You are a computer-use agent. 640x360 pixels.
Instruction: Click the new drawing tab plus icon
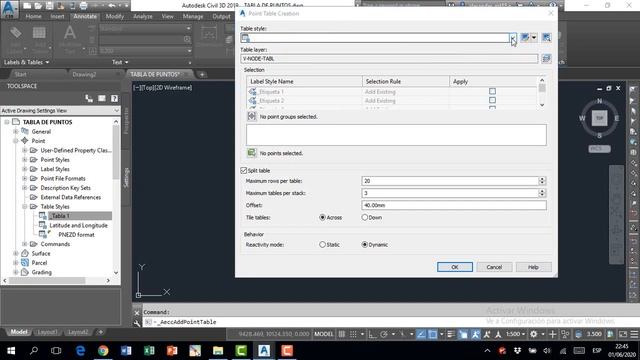[202, 74]
